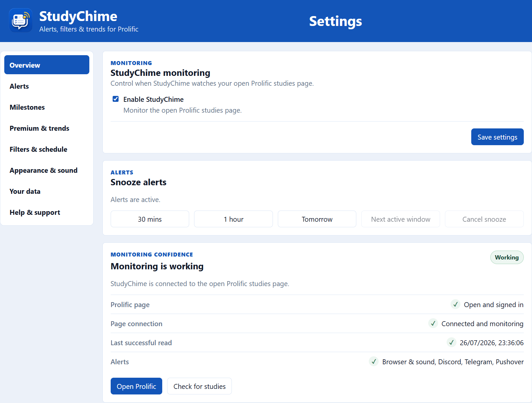This screenshot has height=403, width=532.
Task: Click the 'Monitoring is working' heading
Action: [157, 266]
